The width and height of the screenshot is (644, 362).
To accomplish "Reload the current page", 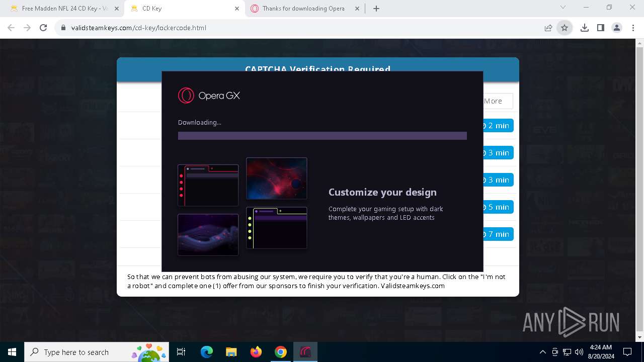I will [x=43, y=28].
